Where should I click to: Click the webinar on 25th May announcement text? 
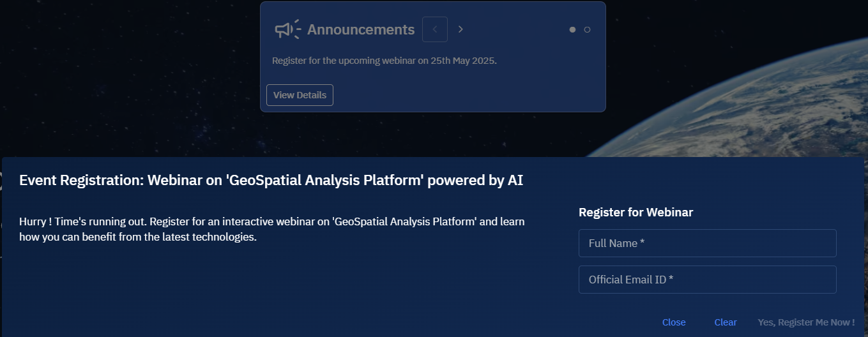pyautogui.click(x=384, y=61)
